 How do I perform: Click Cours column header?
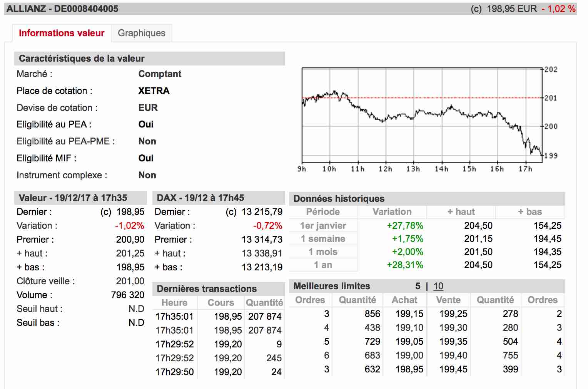pyautogui.click(x=221, y=303)
